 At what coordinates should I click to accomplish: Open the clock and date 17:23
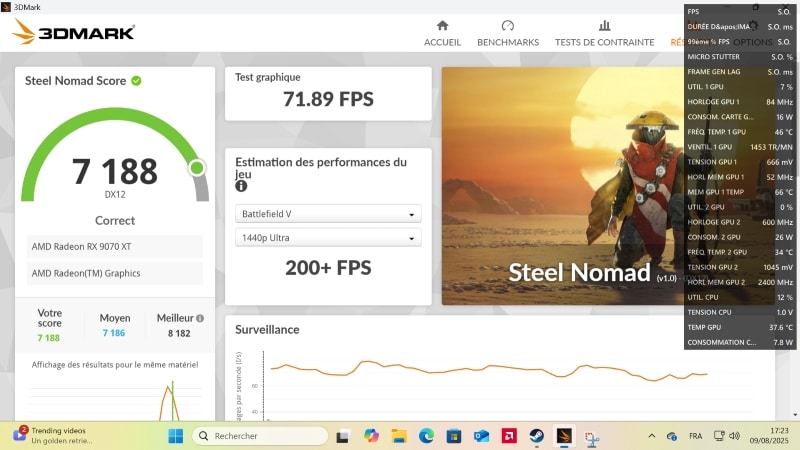click(769, 436)
